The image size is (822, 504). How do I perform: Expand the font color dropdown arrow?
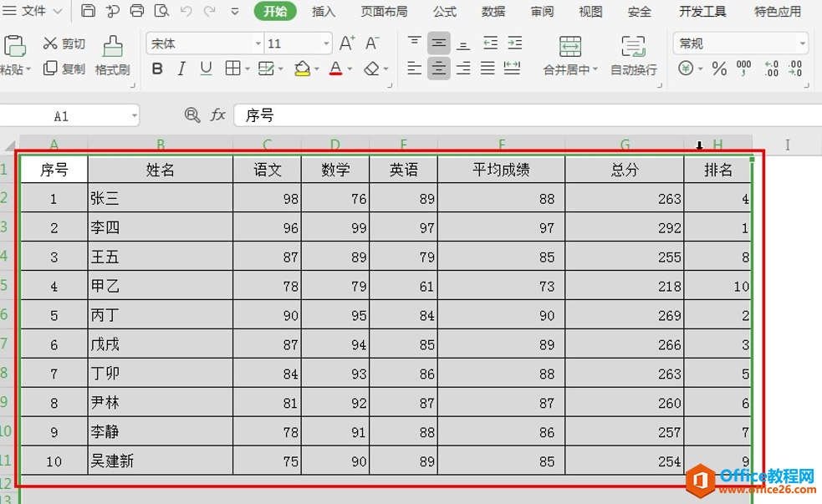(x=350, y=69)
